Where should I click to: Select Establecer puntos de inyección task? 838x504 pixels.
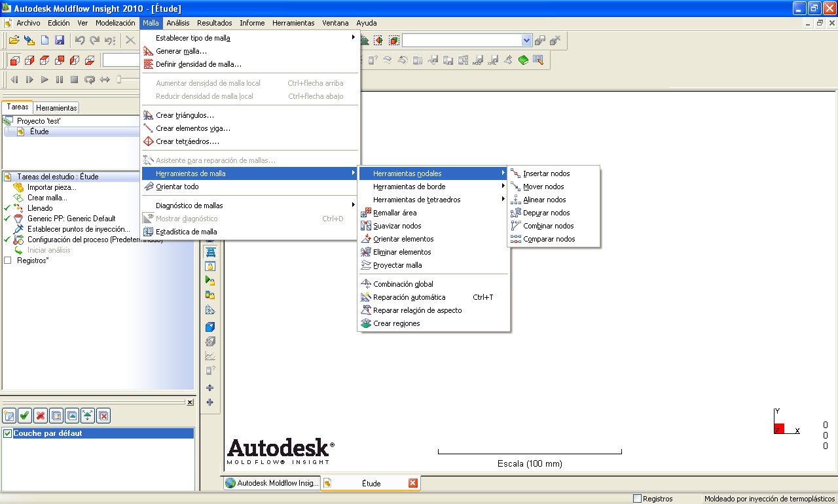79,229
